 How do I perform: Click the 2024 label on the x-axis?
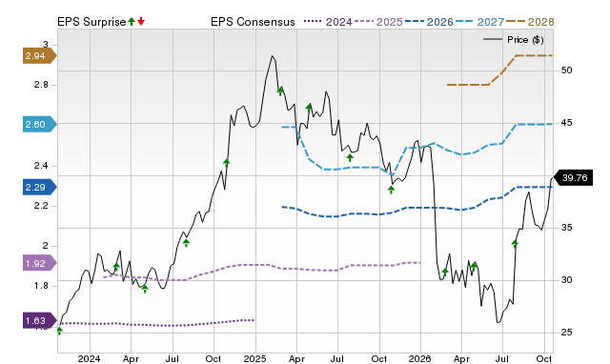coord(89,358)
